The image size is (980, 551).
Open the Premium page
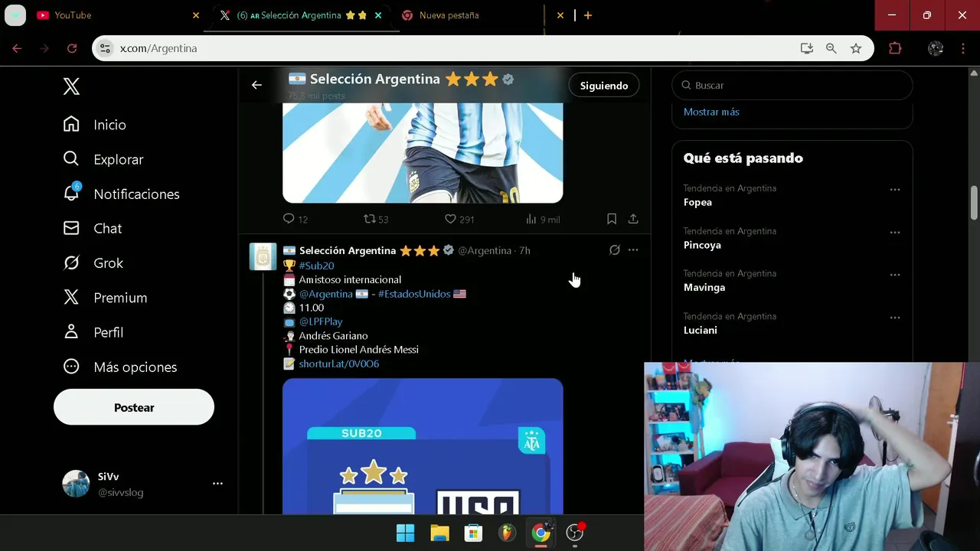tap(105, 298)
